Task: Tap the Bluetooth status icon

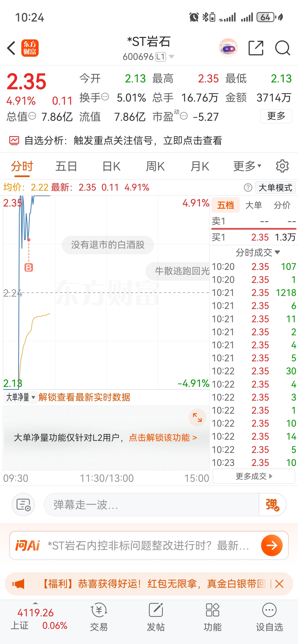Action: [205, 17]
